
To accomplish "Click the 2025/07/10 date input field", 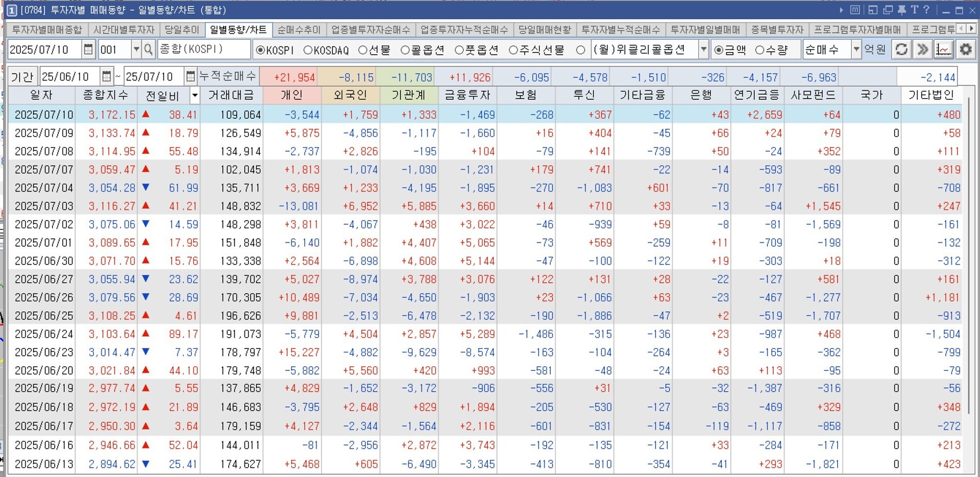I will coord(45,49).
